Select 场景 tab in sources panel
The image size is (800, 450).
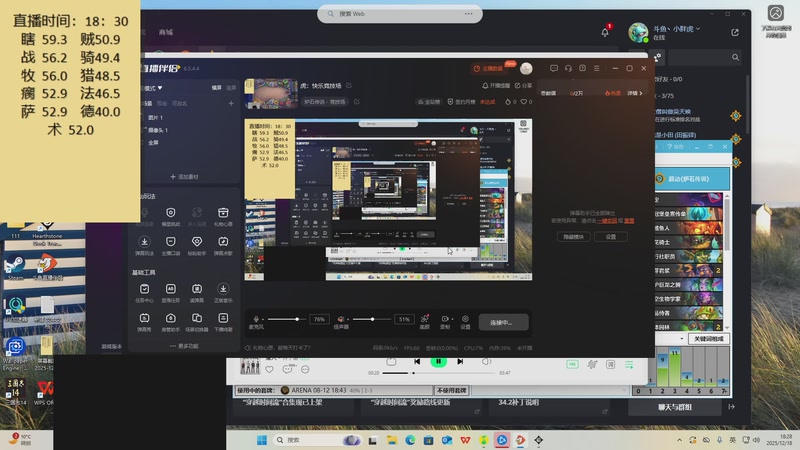147,103
